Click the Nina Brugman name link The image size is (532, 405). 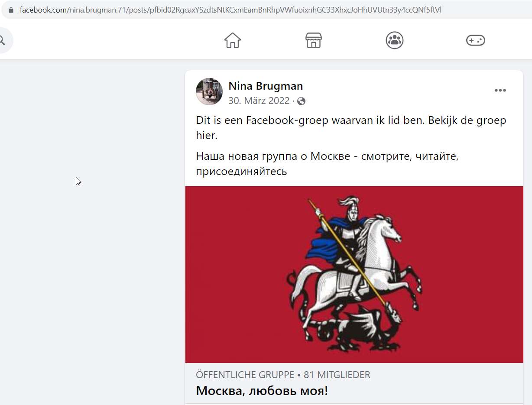(x=266, y=86)
